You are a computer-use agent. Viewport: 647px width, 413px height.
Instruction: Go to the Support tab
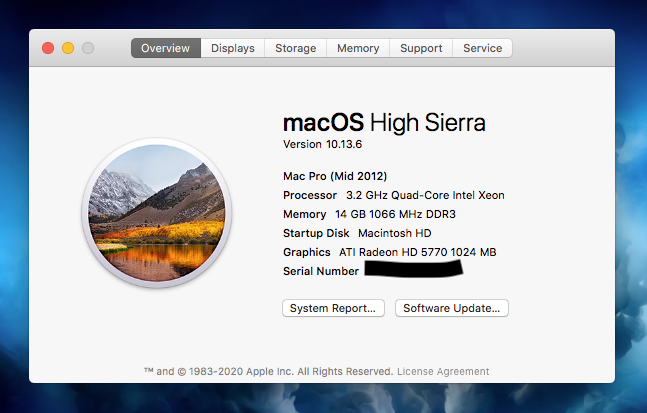tap(421, 48)
